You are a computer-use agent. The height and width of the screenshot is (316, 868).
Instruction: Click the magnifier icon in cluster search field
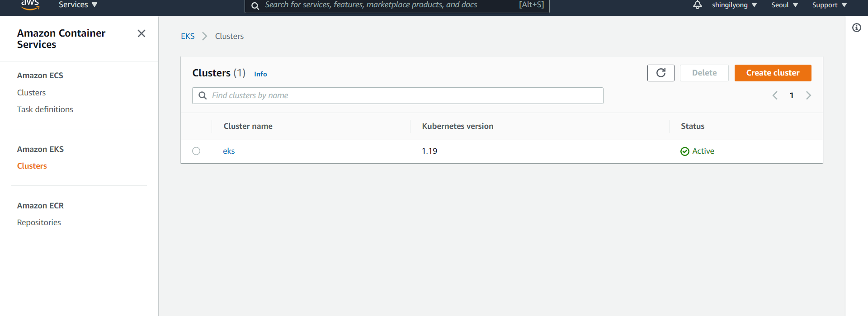point(203,96)
